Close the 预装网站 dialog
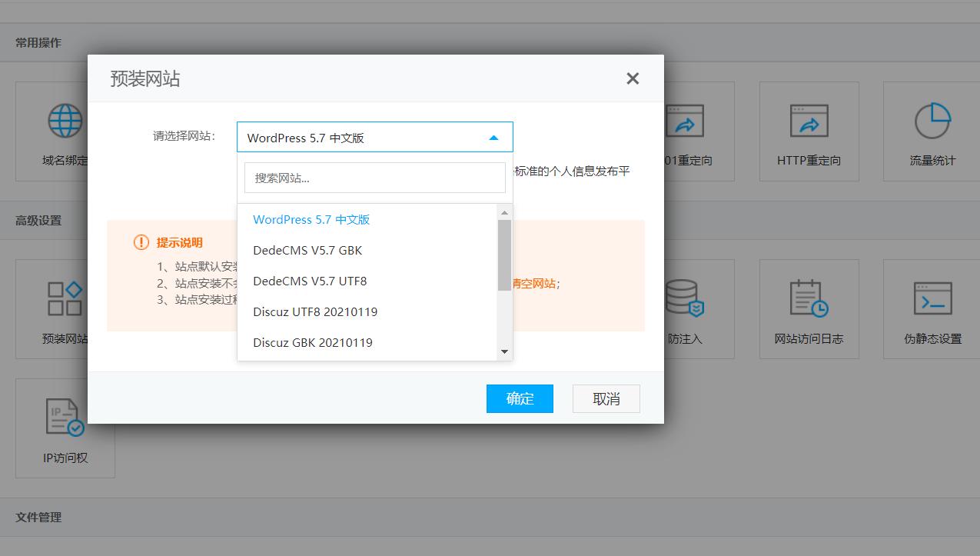The height and width of the screenshot is (556, 980). point(632,78)
